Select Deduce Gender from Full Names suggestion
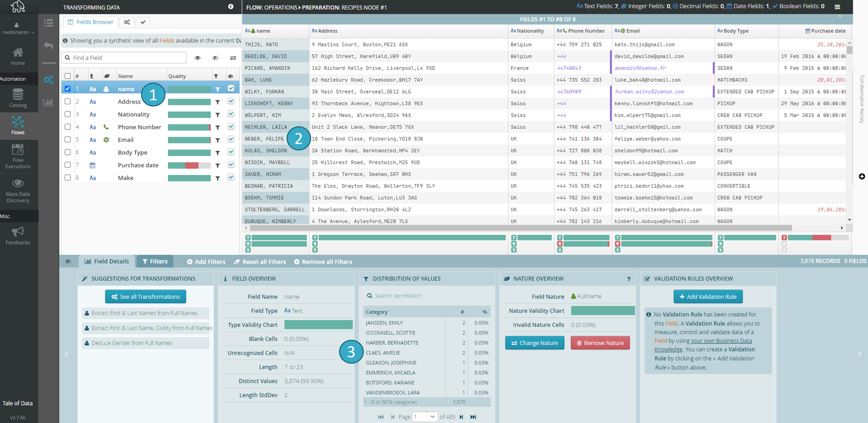Screen dimensions: 868x423 [x=146, y=343]
